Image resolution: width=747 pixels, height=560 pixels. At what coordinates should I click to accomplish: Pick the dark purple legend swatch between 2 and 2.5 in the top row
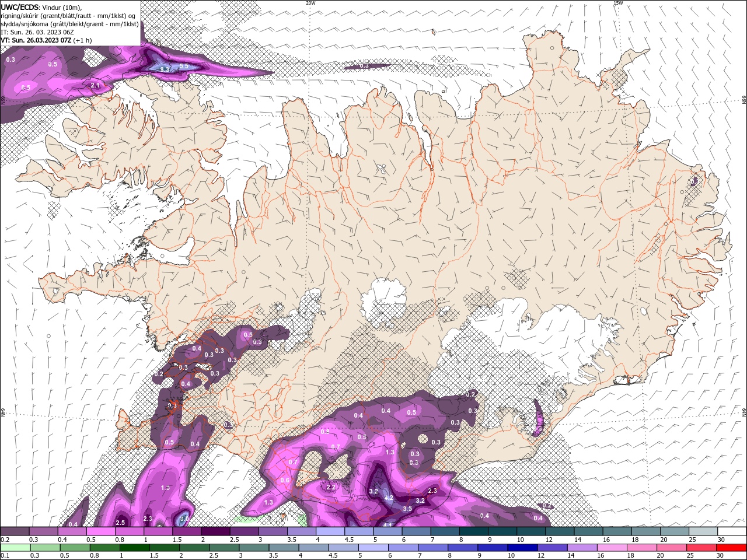click(215, 531)
